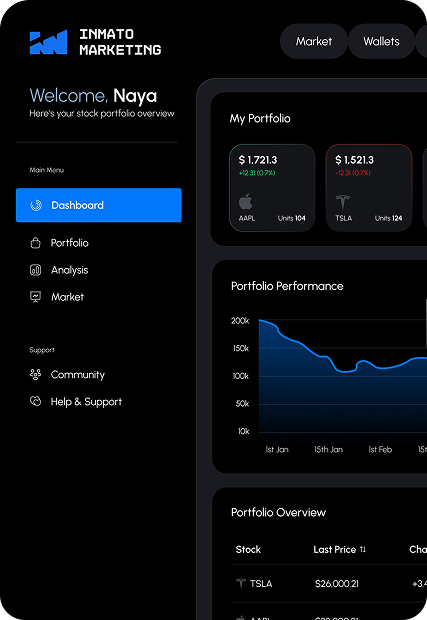Open the Market tab in top bar
The image size is (427, 620).
coord(314,41)
